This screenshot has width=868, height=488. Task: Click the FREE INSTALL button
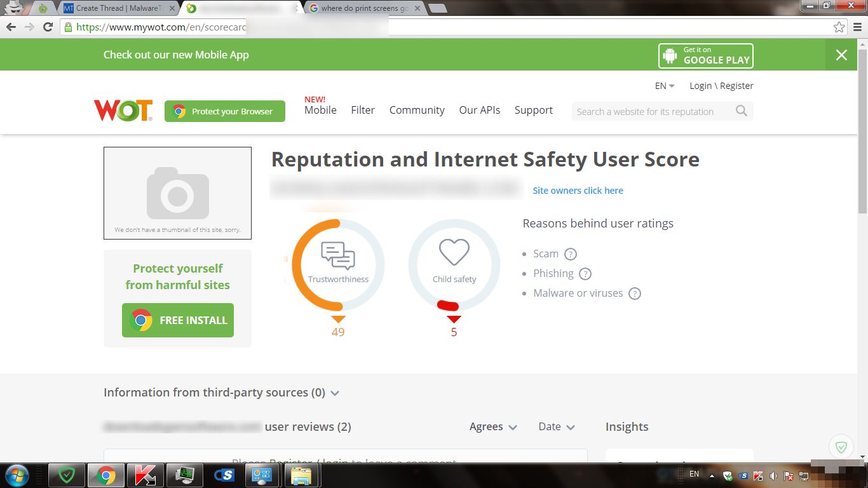click(178, 320)
